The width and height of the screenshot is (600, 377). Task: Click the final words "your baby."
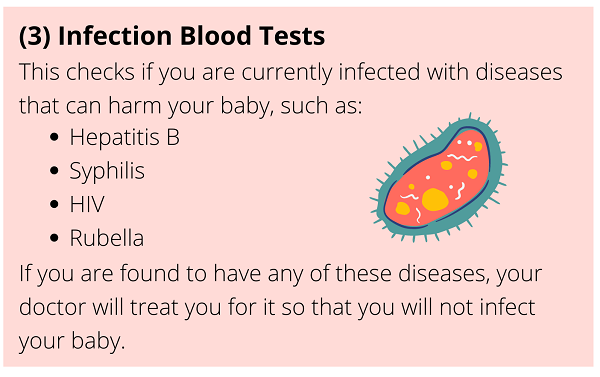(x=72, y=341)
